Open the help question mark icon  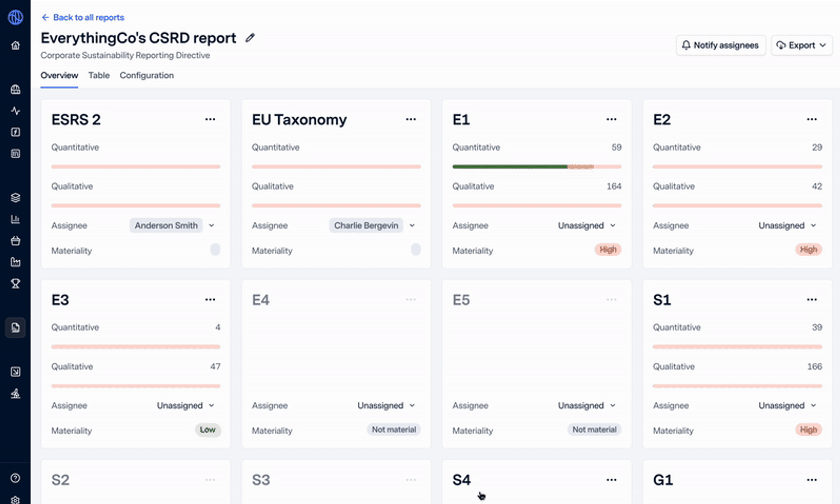(x=15, y=478)
